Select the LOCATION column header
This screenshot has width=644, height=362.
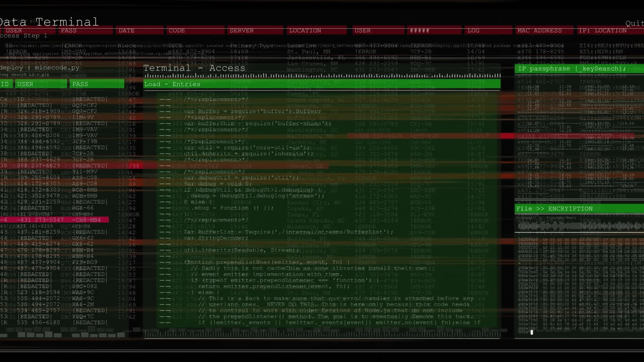point(305,31)
